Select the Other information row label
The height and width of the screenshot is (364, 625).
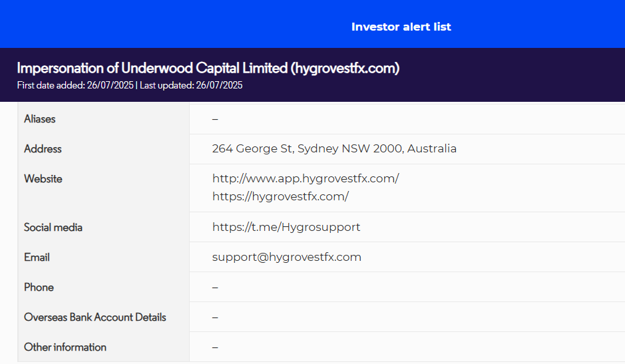pos(65,347)
